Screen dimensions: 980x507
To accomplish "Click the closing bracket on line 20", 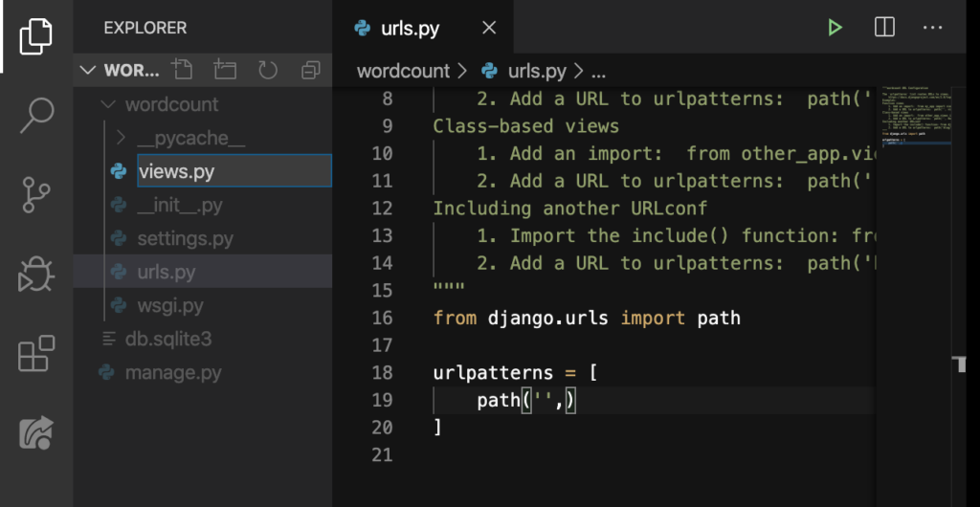I will click(437, 428).
